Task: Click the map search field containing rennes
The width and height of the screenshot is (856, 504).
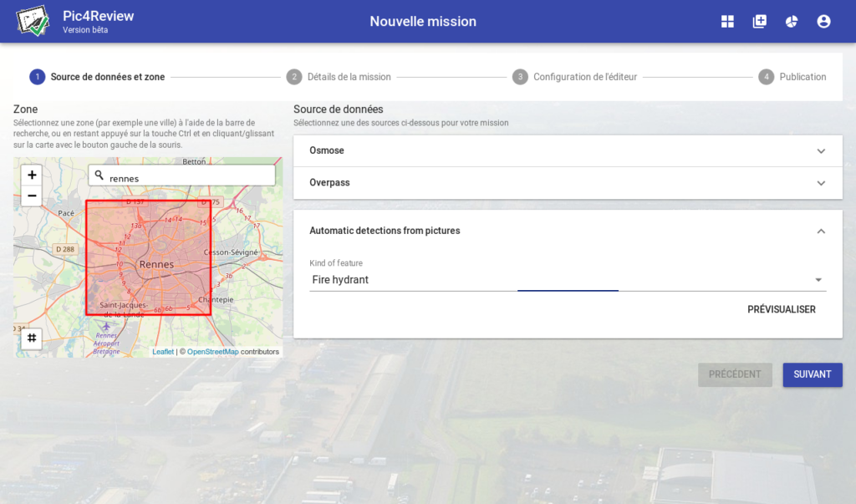Action: point(188,177)
